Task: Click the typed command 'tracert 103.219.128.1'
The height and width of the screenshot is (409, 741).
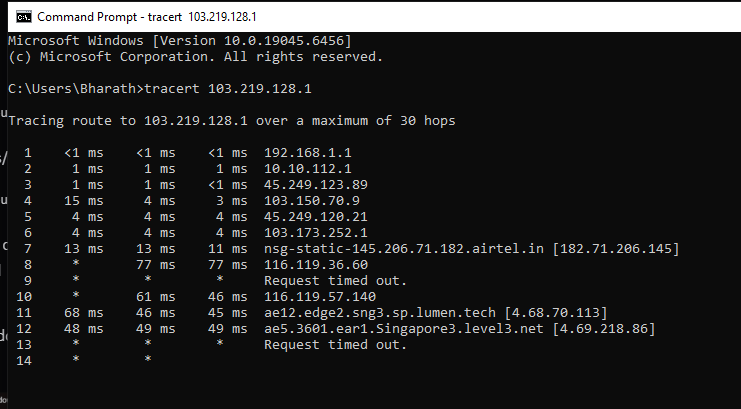Action: coord(229,89)
